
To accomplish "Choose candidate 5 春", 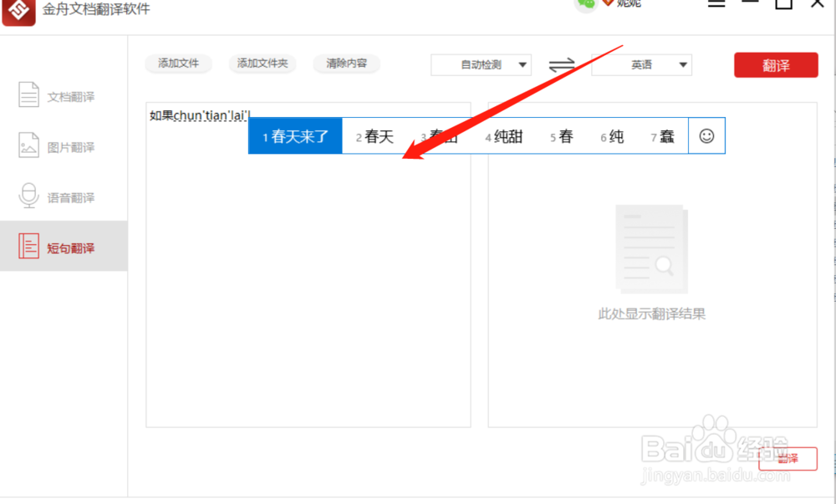I will pos(562,136).
